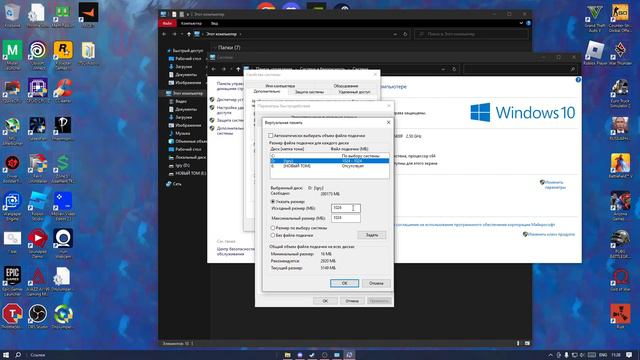Open the War Thunder desktop shortcut
Screen dimensions: 640x360
point(620,53)
